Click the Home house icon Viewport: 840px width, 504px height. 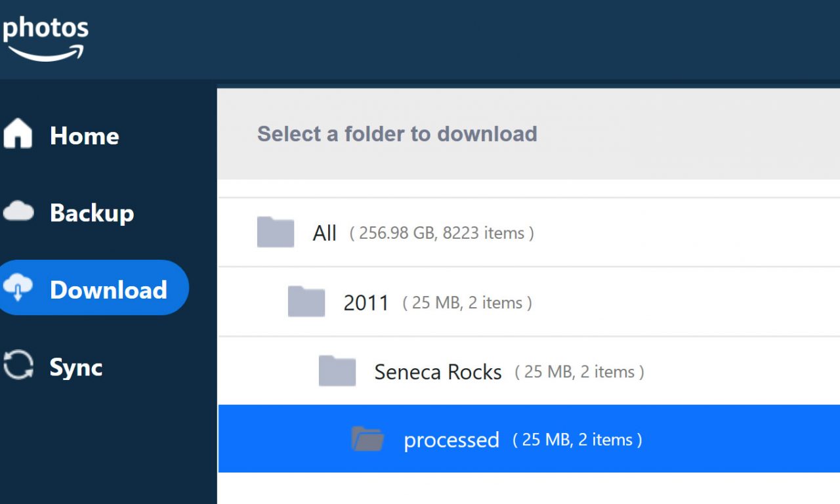click(x=18, y=134)
